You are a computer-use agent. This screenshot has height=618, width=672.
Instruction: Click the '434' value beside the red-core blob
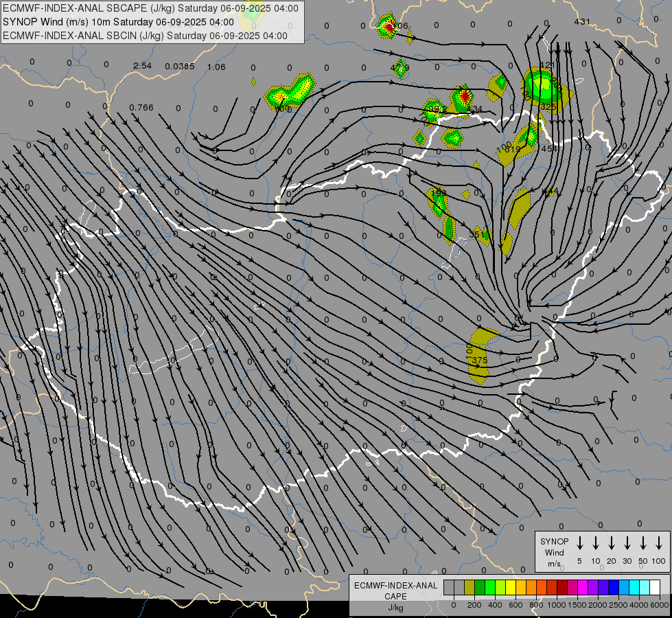coord(476,109)
